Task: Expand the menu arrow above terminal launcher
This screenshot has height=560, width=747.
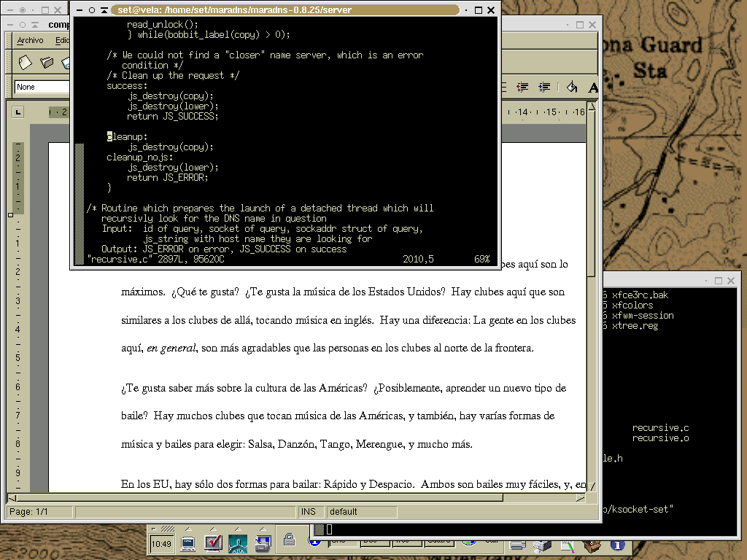Action: [188, 529]
